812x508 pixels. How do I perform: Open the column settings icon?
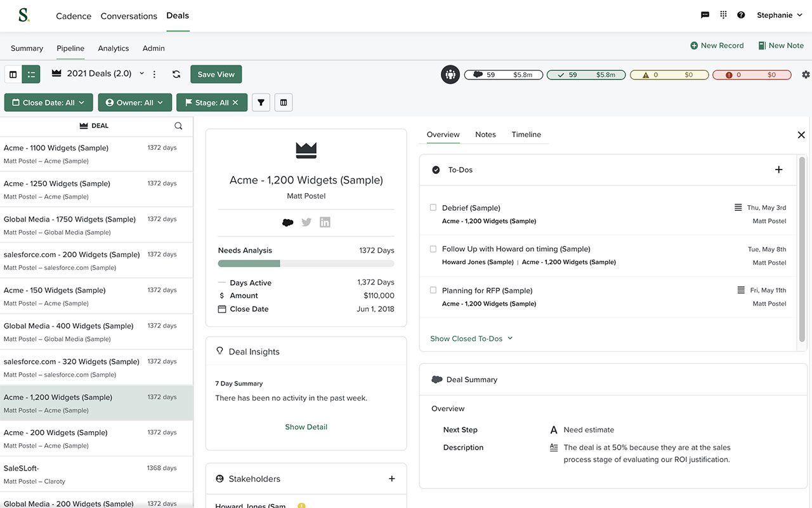284,102
